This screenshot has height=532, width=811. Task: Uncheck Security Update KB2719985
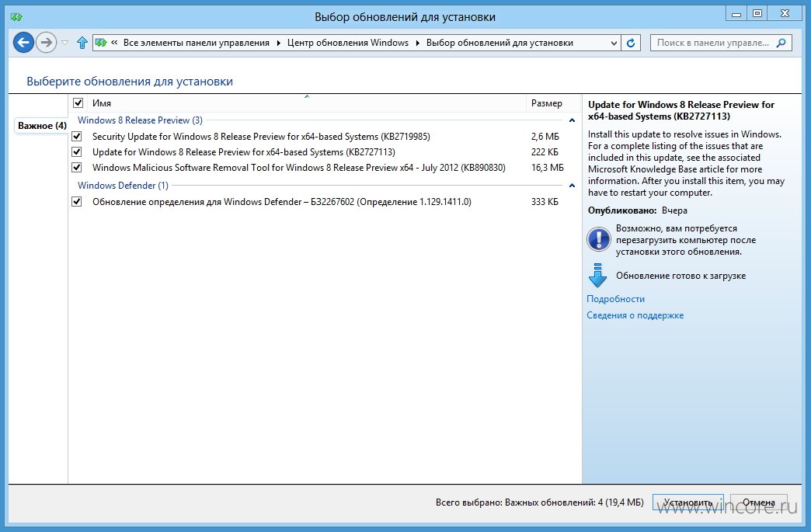point(77,137)
